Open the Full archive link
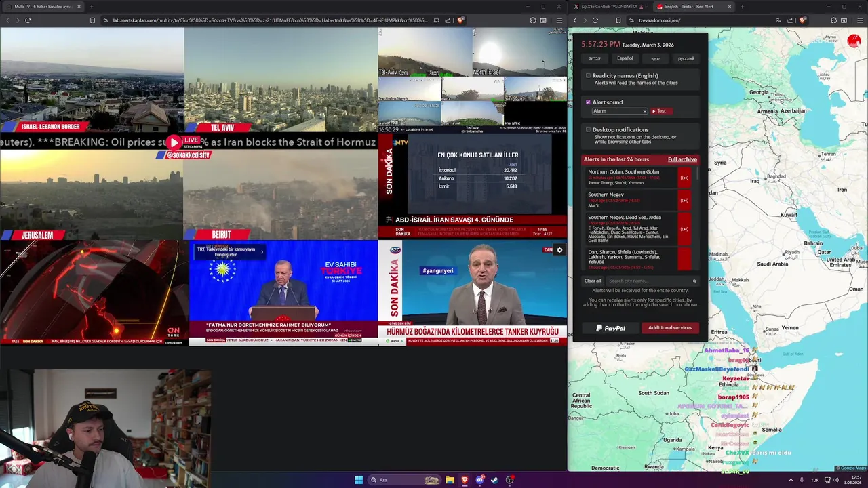868x488 pixels. (x=682, y=159)
